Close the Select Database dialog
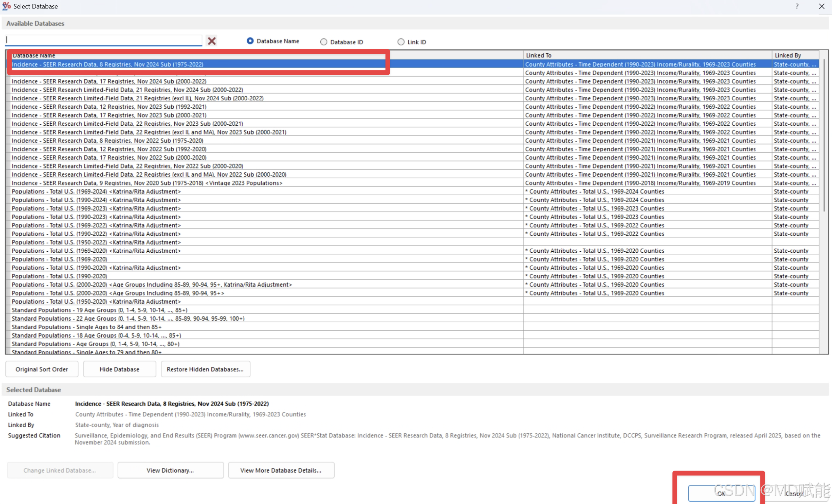832x504 pixels. pyautogui.click(x=822, y=6)
